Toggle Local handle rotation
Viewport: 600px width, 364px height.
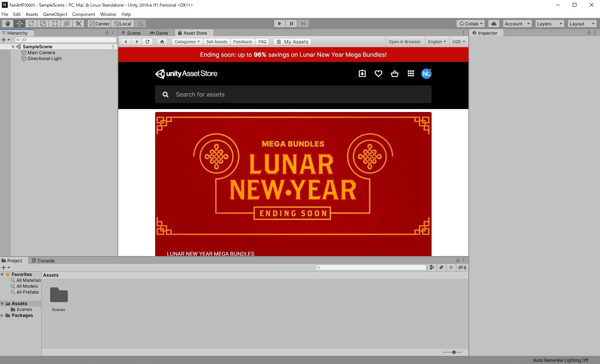click(123, 24)
